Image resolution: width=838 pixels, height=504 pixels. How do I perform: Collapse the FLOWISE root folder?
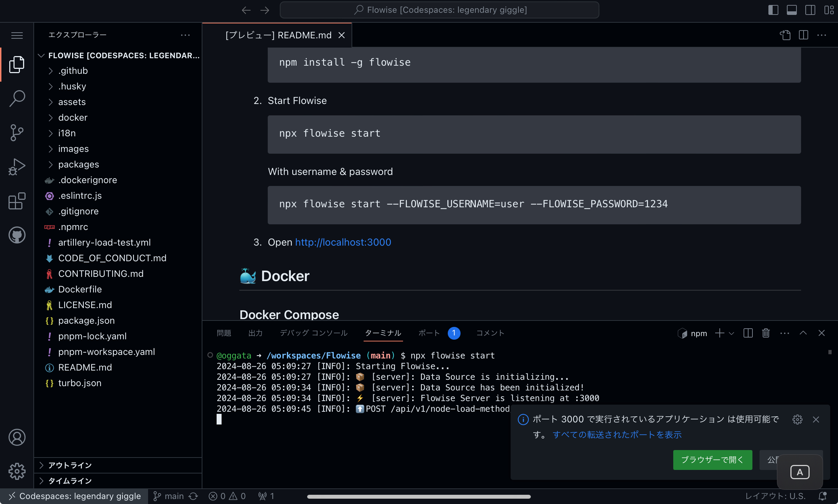point(41,55)
